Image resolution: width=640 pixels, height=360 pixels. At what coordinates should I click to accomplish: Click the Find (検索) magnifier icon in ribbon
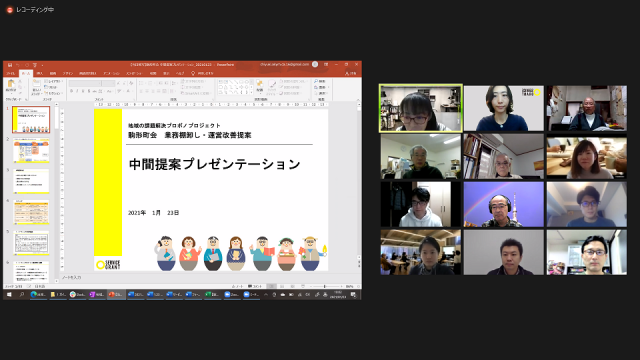(x=316, y=81)
